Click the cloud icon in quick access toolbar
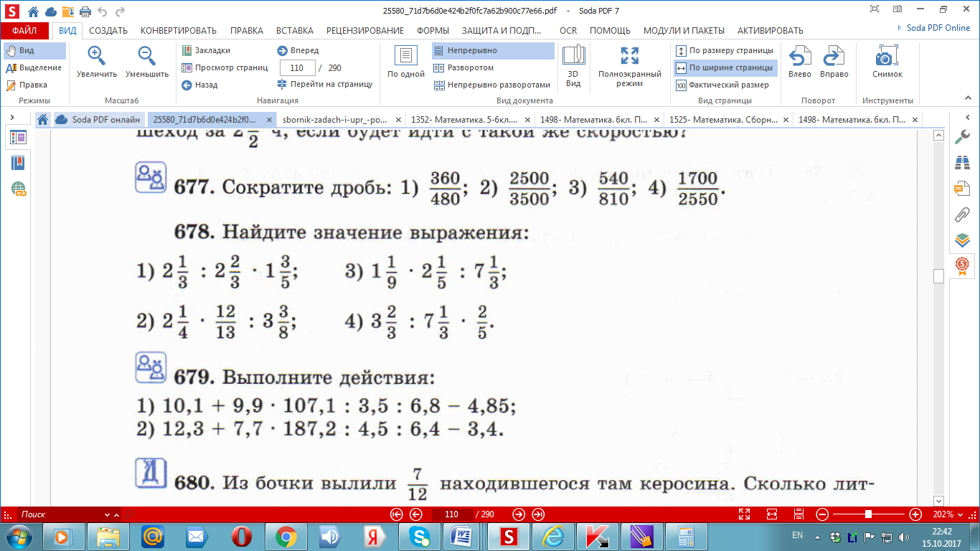The width and height of the screenshot is (980, 551). coord(51,11)
